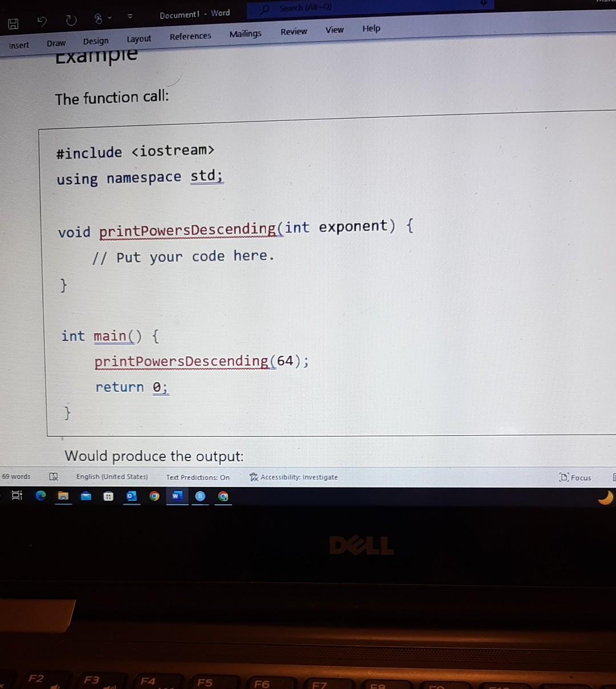Toggle Focus mode in the status bar
This screenshot has width=616, height=689.
tap(576, 477)
